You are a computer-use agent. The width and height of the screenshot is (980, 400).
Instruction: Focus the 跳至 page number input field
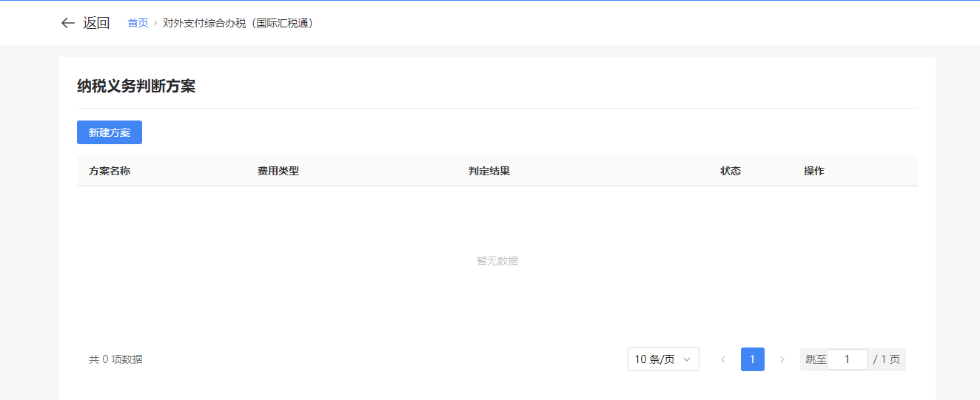(x=847, y=359)
